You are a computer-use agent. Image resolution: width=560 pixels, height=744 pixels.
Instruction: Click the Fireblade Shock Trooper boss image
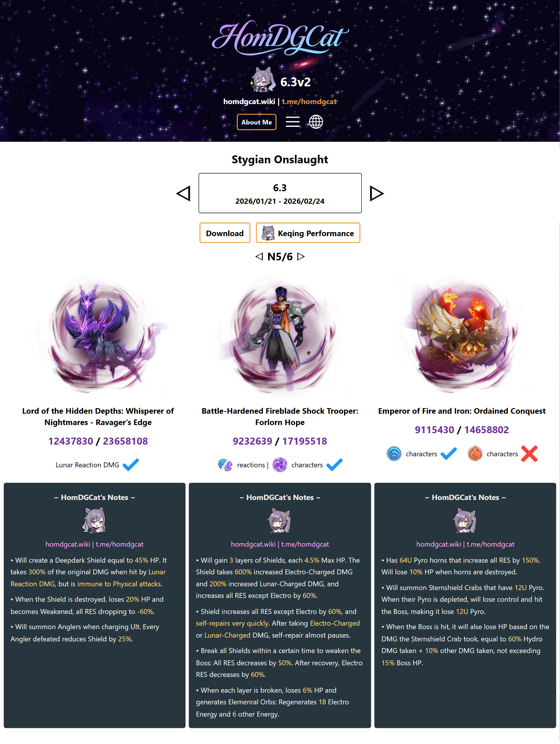(280, 335)
